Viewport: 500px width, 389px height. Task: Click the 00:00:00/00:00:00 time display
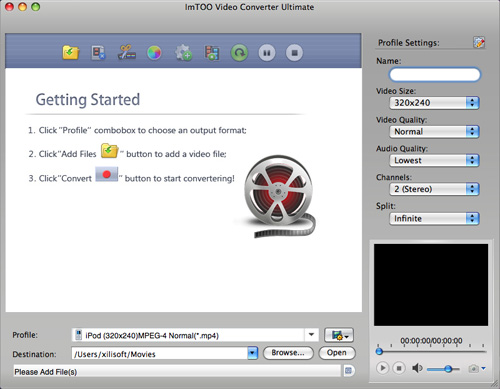(431, 341)
